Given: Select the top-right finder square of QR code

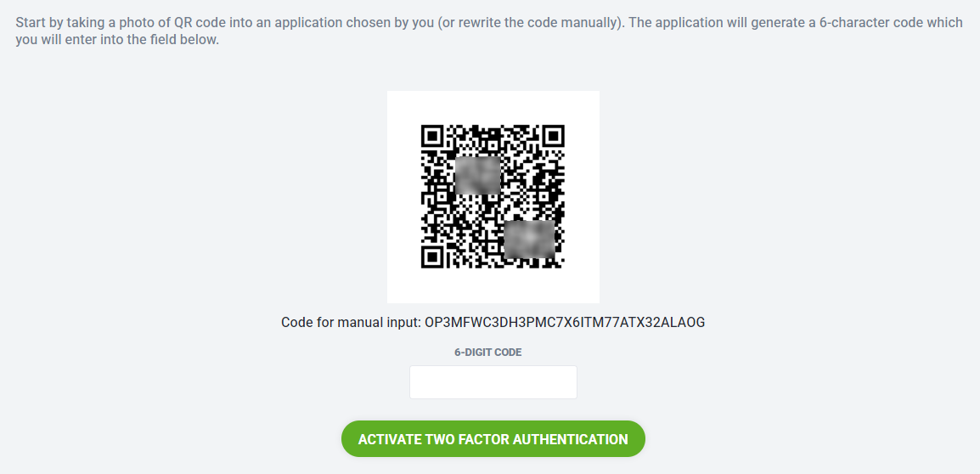Looking at the screenshot, I should (553, 136).
